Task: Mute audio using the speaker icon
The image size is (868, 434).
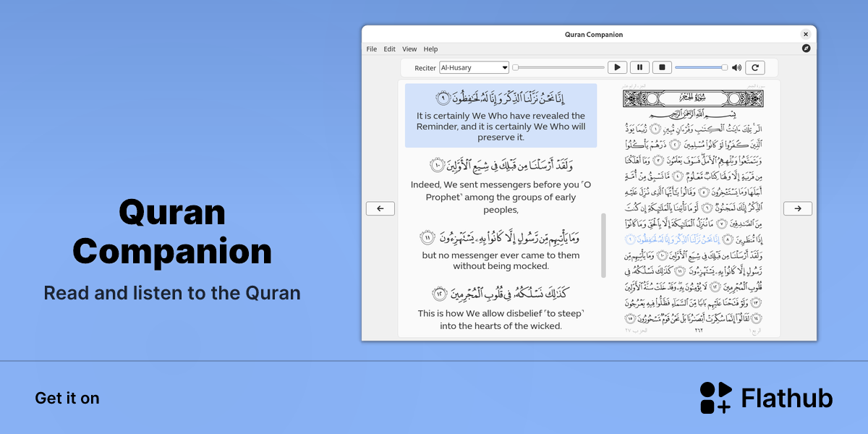Action: point(736,67)
